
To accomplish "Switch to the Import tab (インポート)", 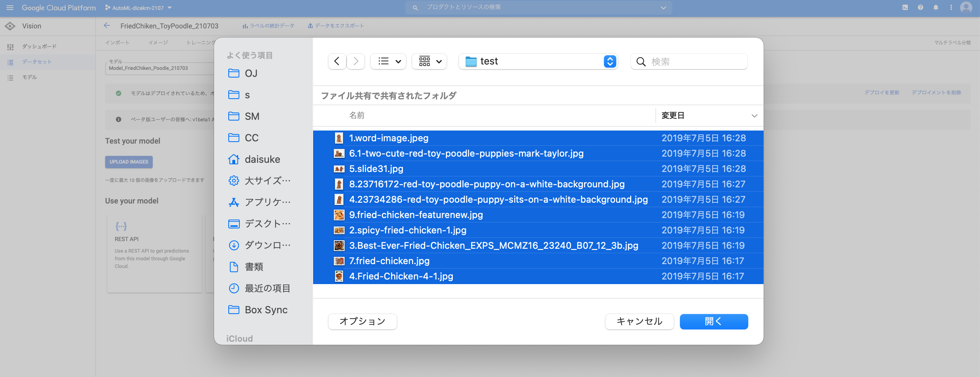I will 117,43.
